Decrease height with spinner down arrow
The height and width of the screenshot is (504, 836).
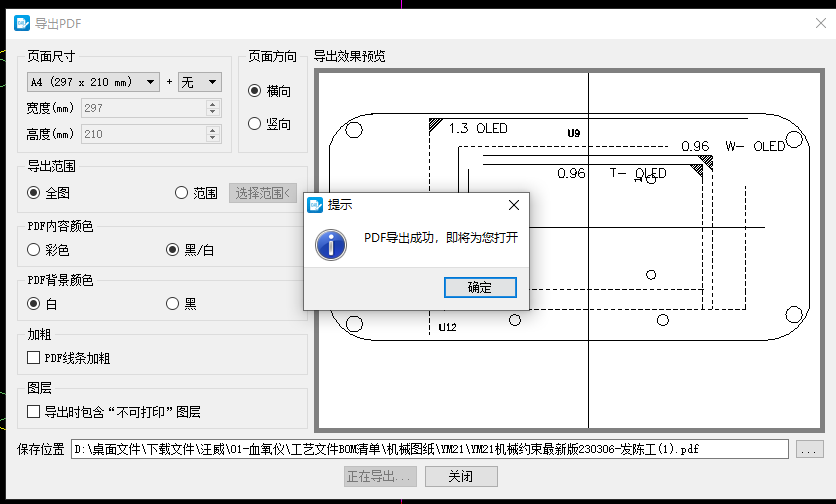pos(213,138)
